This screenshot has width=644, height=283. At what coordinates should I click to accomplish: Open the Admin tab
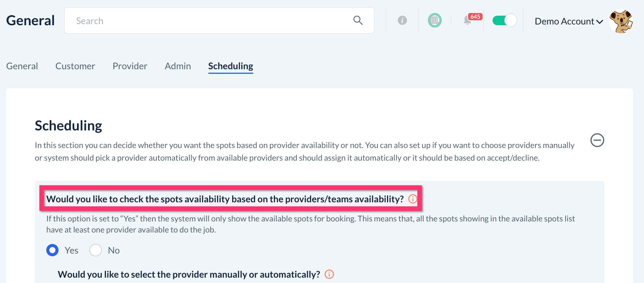[178, 66]
